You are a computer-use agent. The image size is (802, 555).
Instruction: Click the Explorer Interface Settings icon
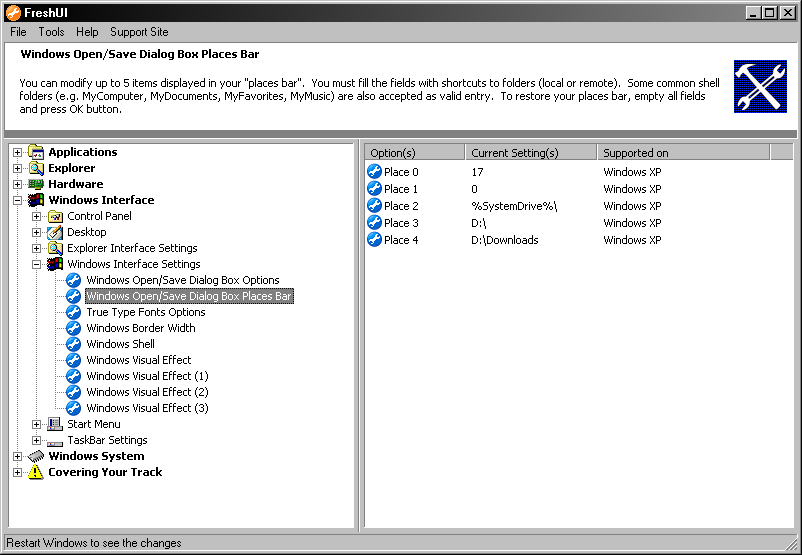point(55,248)
